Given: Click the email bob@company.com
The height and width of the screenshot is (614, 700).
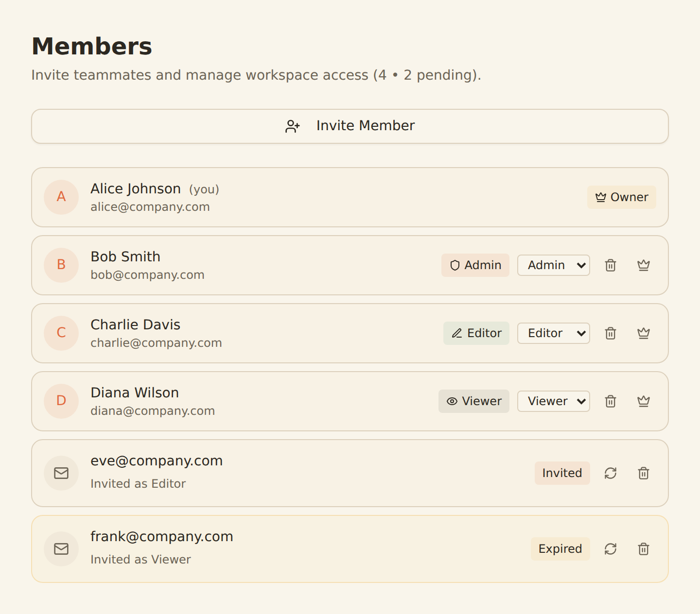Looking at the screenshot, I should click(147, 275).
